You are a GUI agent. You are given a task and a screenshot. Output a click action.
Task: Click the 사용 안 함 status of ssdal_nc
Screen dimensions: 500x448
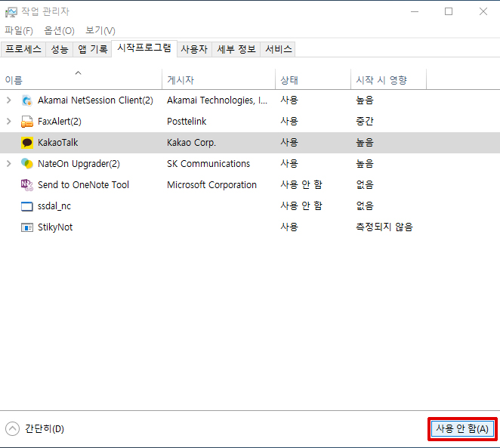coord(301,206)
